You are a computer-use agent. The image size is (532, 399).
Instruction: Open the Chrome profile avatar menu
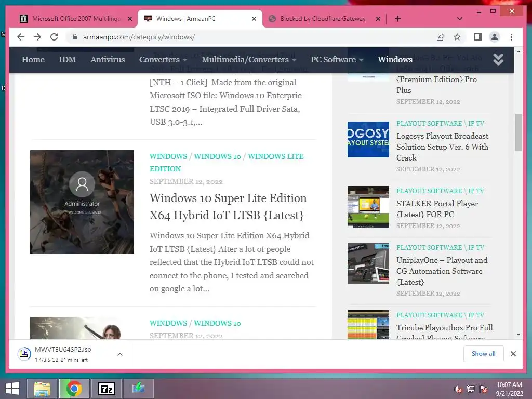tap(495, 37)
